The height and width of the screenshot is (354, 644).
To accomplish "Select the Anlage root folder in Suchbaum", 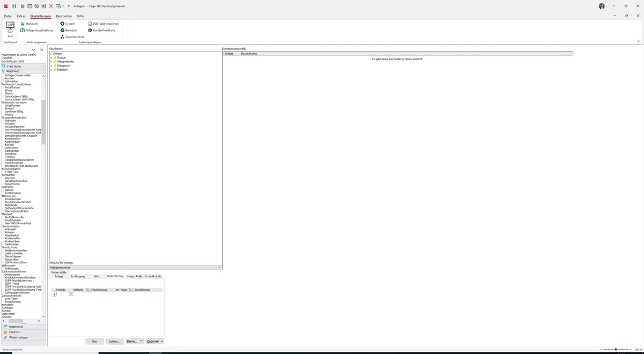I will (56, 54).
